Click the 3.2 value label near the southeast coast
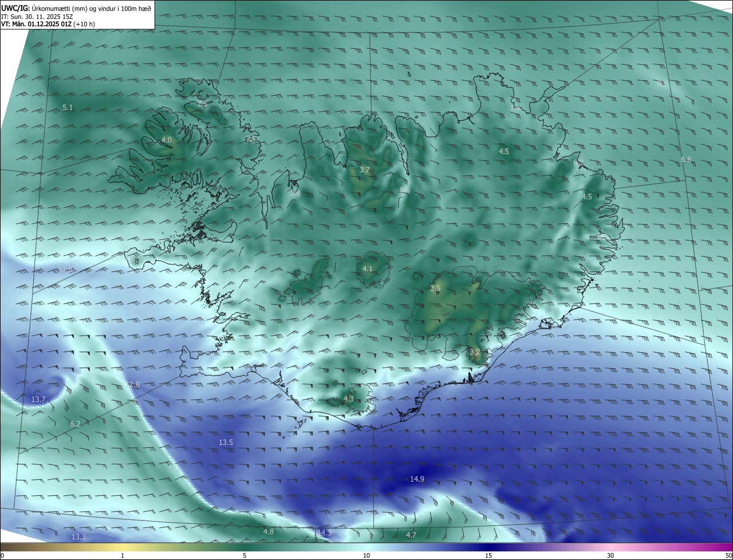 point(475,351)
